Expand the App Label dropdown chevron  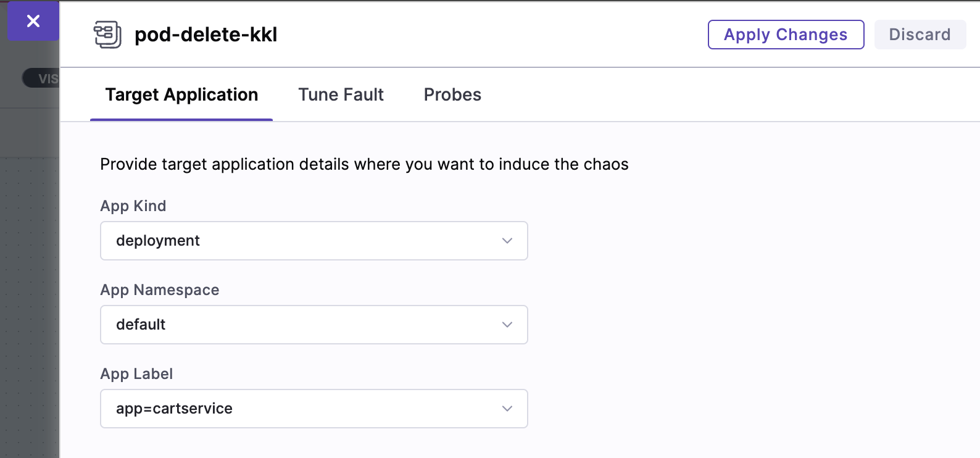point(507,409)
